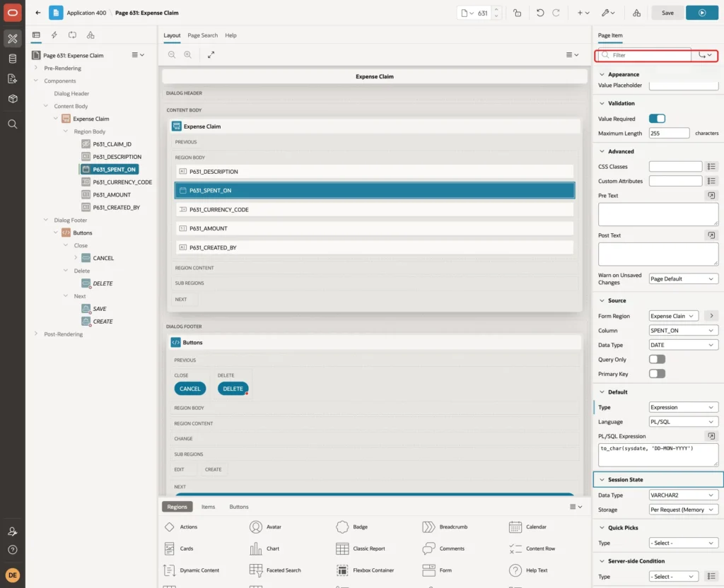Image resolution: width=724 pixels, height=588 pixels.
Task: Select the Items gallery tab
Action: tap(209, 507)
